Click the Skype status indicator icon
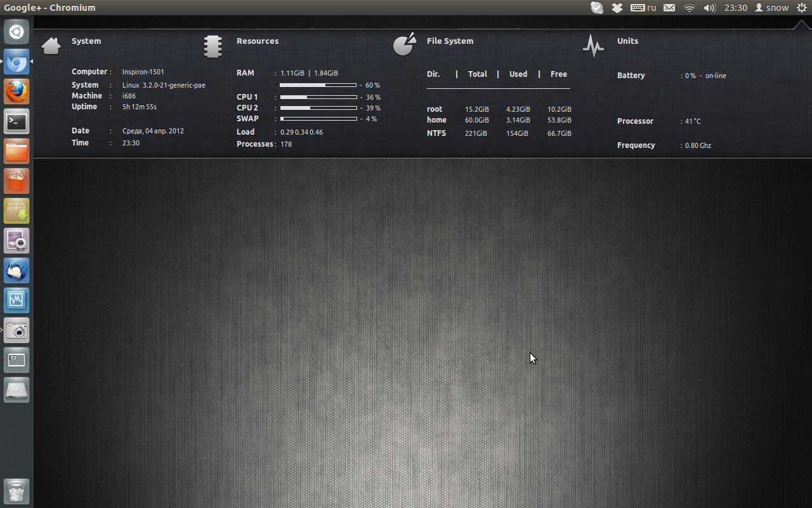 (597, 8)
